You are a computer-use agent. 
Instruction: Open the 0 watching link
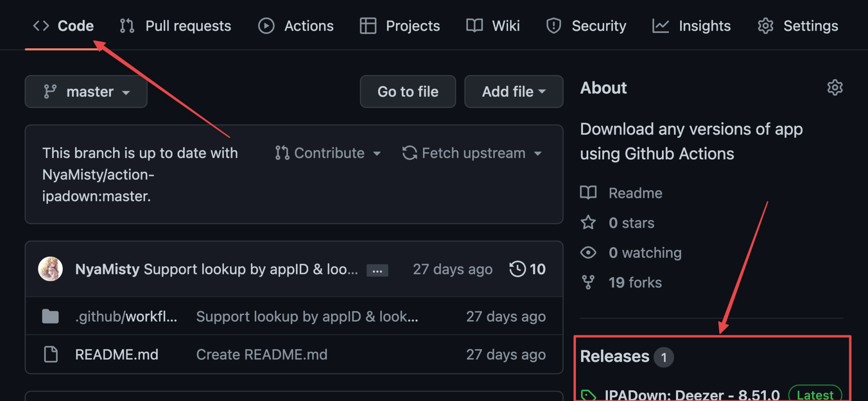click(645, 253)
